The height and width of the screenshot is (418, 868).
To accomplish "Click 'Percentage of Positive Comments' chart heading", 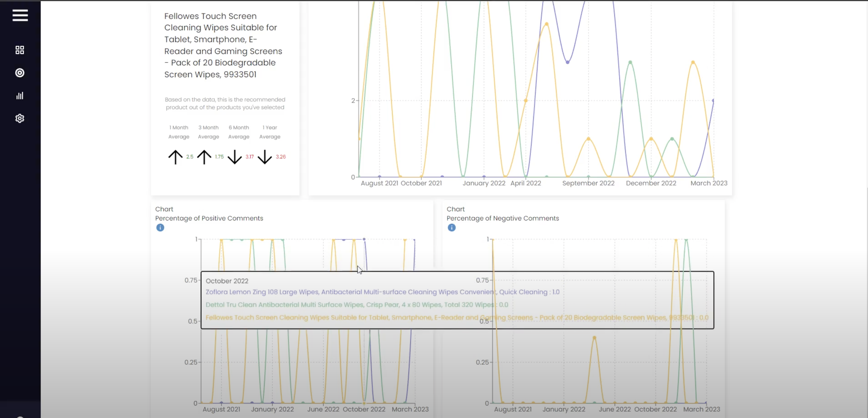I will [209, 218].
